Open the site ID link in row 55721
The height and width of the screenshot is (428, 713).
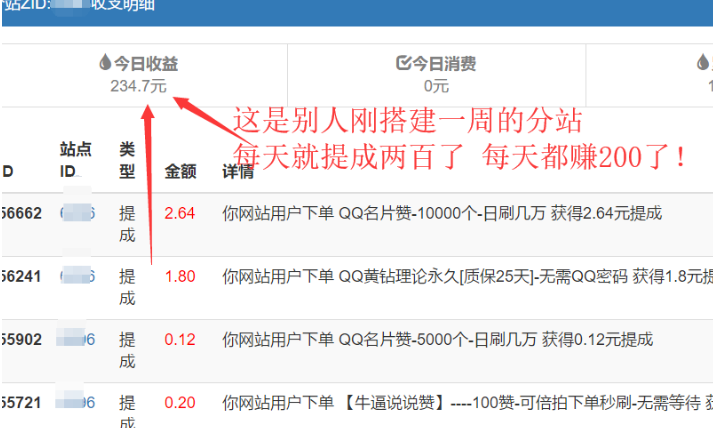[78, 403]
